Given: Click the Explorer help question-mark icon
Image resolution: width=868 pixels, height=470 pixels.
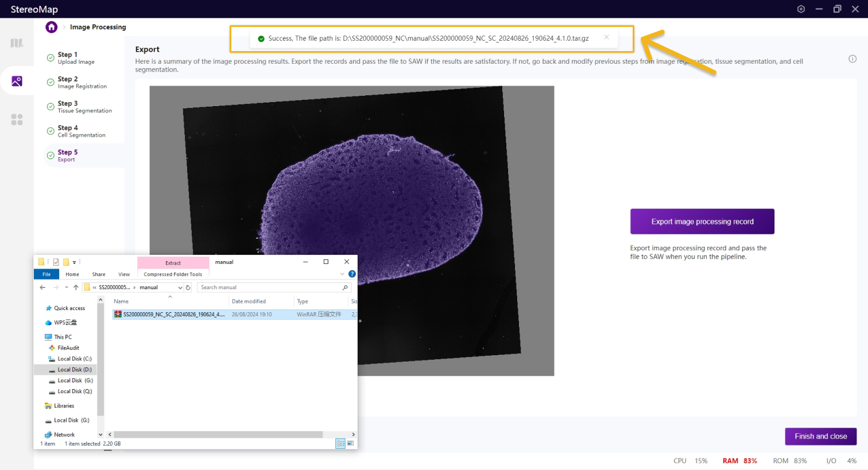Looking at the screenshot, I should pos(352,274).
